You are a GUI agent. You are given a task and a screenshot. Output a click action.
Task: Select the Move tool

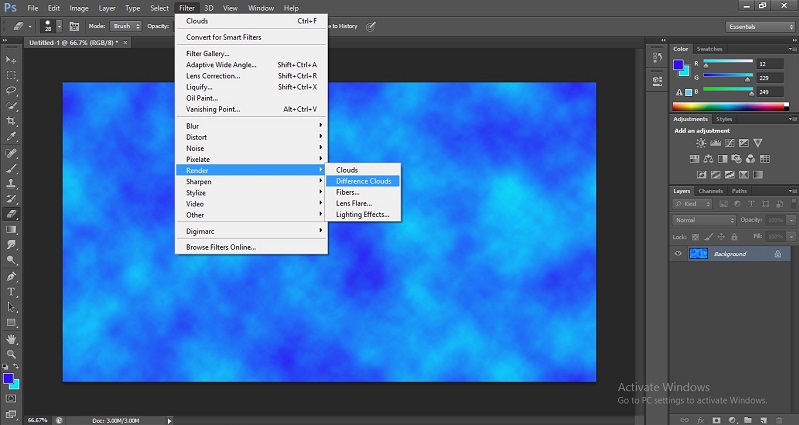click(11, 60)
